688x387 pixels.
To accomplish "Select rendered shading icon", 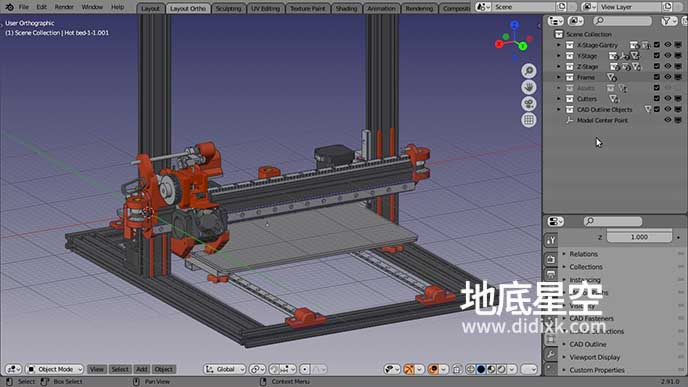I will tap(502, 369).
